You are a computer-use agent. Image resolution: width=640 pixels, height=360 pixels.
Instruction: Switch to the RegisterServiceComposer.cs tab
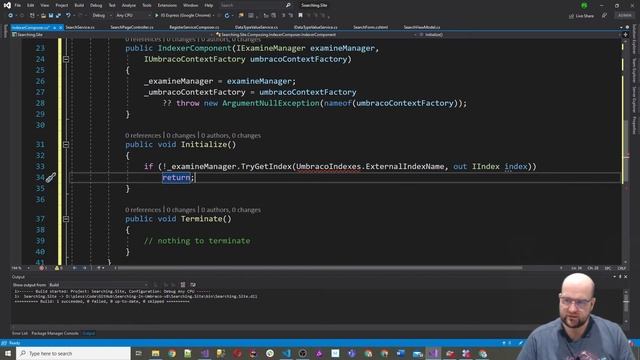(194, 27)
